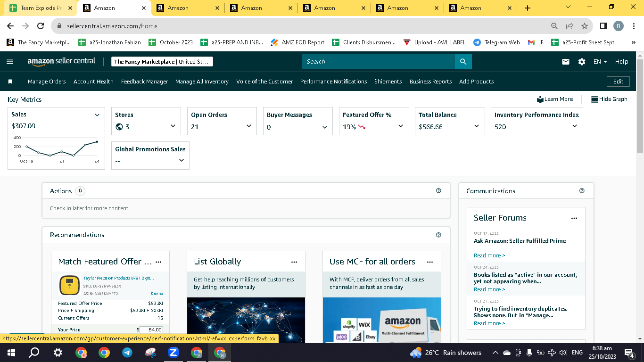This screenshot has height=362, width=644.
Task: Dismiss the Match Featured Offer recommendation
Action: coord(157,293)
